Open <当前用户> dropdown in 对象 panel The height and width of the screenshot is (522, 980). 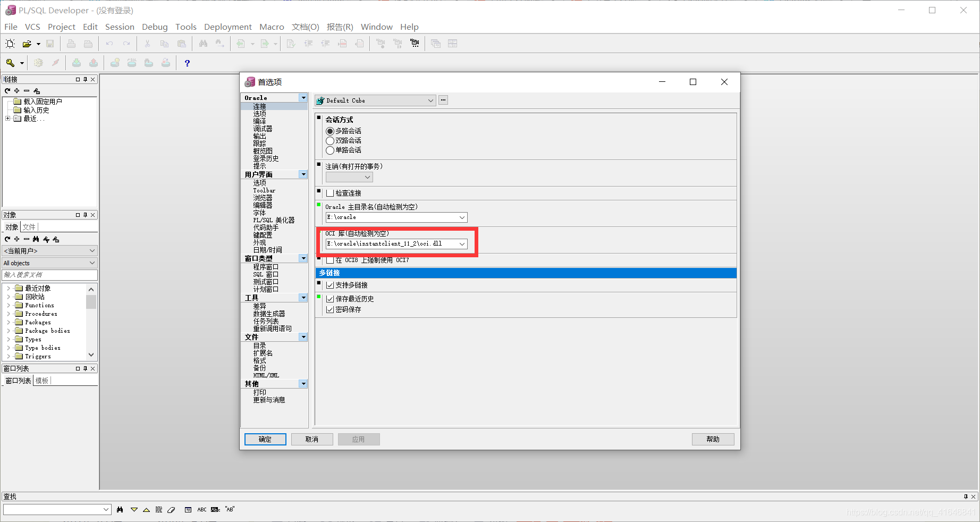pyautogui.click(x=92, y=250)
